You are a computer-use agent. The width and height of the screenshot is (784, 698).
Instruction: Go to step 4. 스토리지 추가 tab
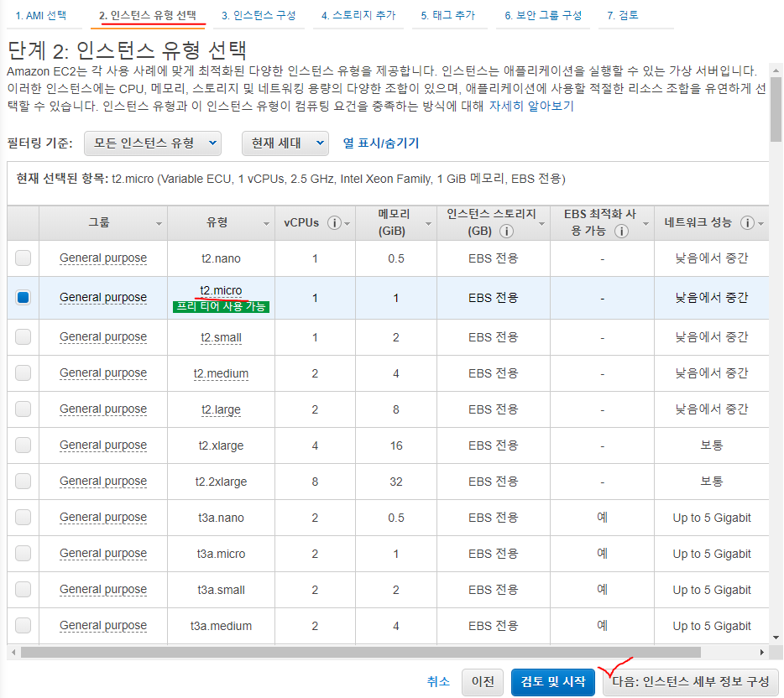pyautogui.click(x=358, y=15)
